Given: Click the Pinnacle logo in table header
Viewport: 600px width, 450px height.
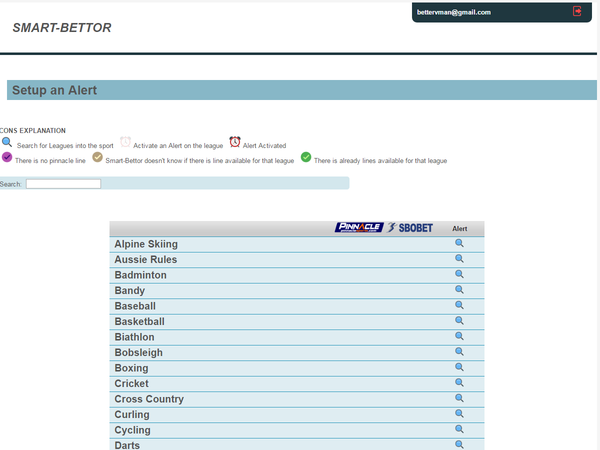Looking at the screenshot, I should tap(359, 228).
